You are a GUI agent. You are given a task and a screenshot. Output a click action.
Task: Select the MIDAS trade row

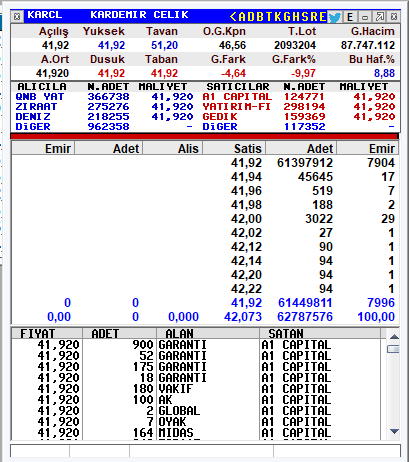pos(196,433)
